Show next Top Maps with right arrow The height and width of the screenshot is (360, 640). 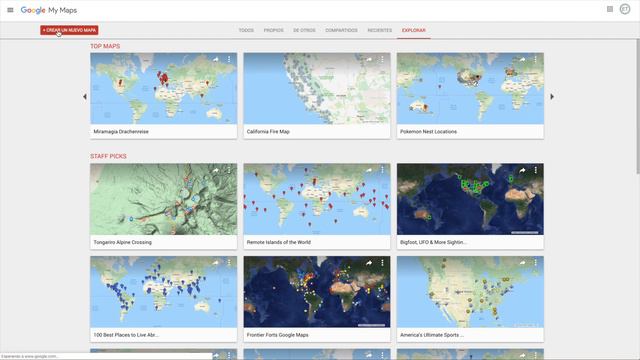552,97
